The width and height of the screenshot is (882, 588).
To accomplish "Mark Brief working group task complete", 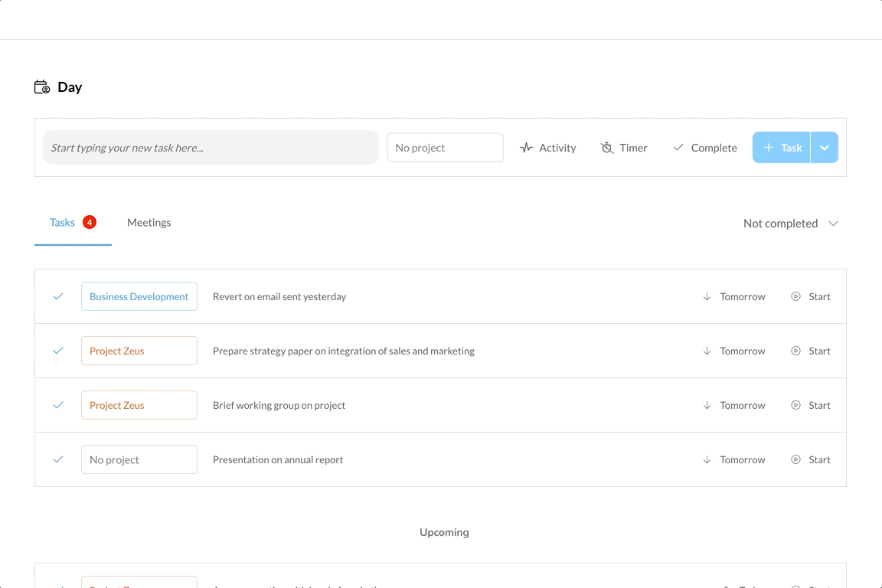I will 58,405.
